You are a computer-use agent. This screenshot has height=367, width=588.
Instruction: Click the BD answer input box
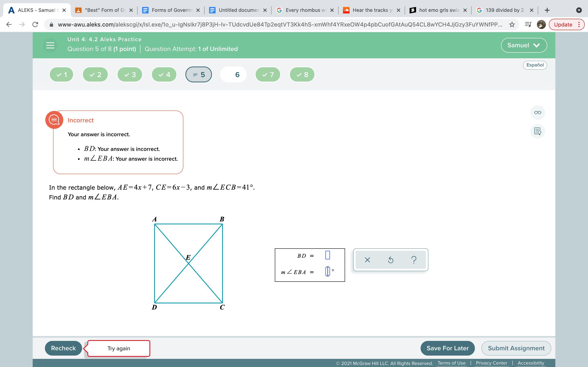(327, 255)
